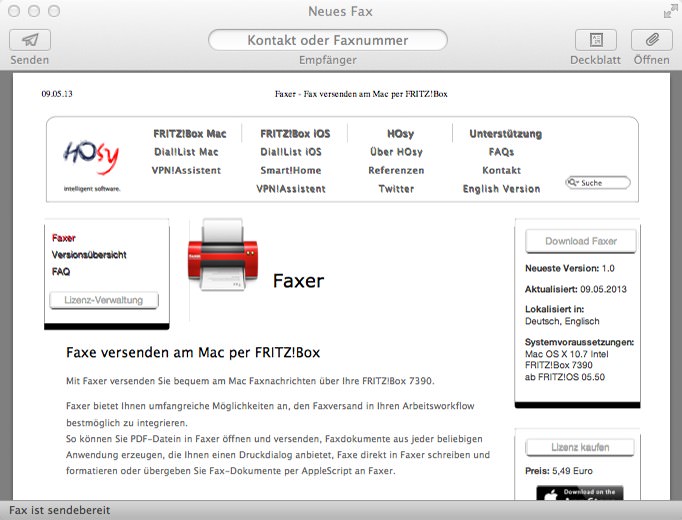Image resolution: width=682 pixels, height=520 pixels.
Task: Click the Lizenz kaufen button
Action: (580, 447)
